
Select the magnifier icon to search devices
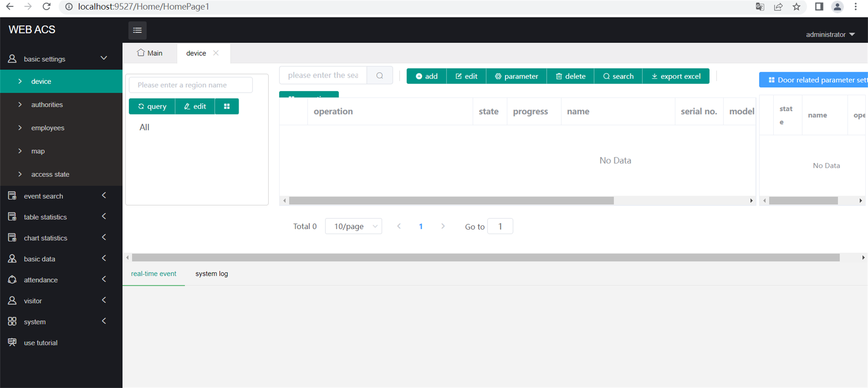pyautogui.click(x=379, y=75)
